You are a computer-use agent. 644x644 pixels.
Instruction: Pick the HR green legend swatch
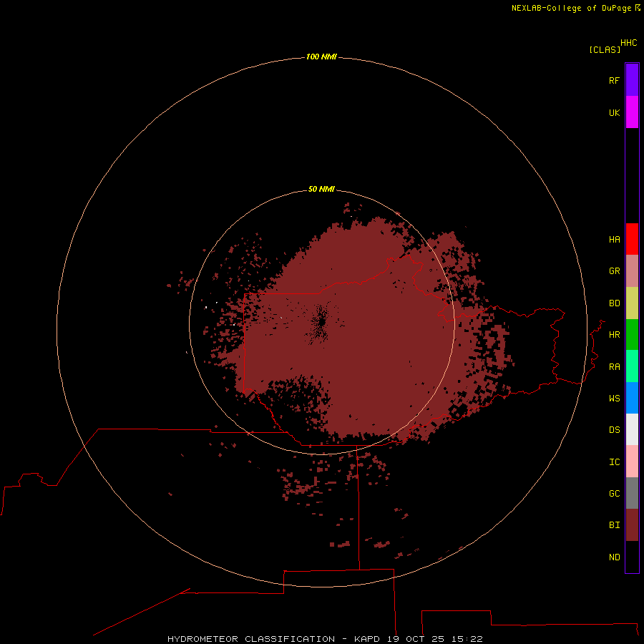click(x=632, y=335)
